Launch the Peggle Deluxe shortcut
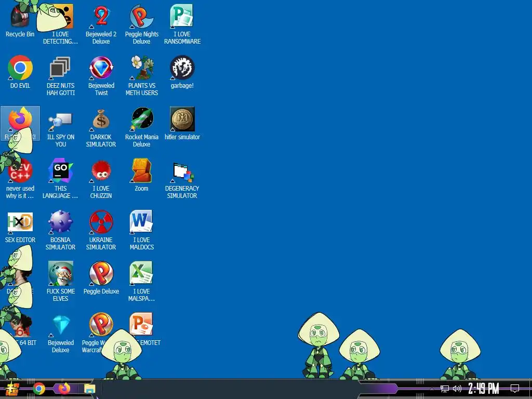This screenshot has height=399, width=532. click(101, 277)
